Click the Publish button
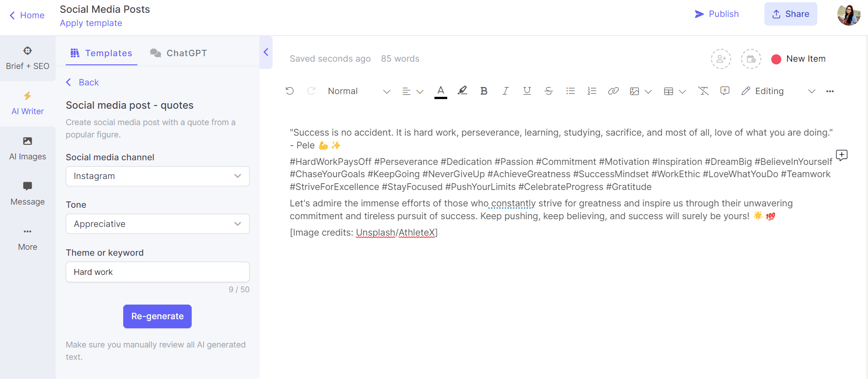The width and height of the screenshot is (868, 379). click(716, 14)
